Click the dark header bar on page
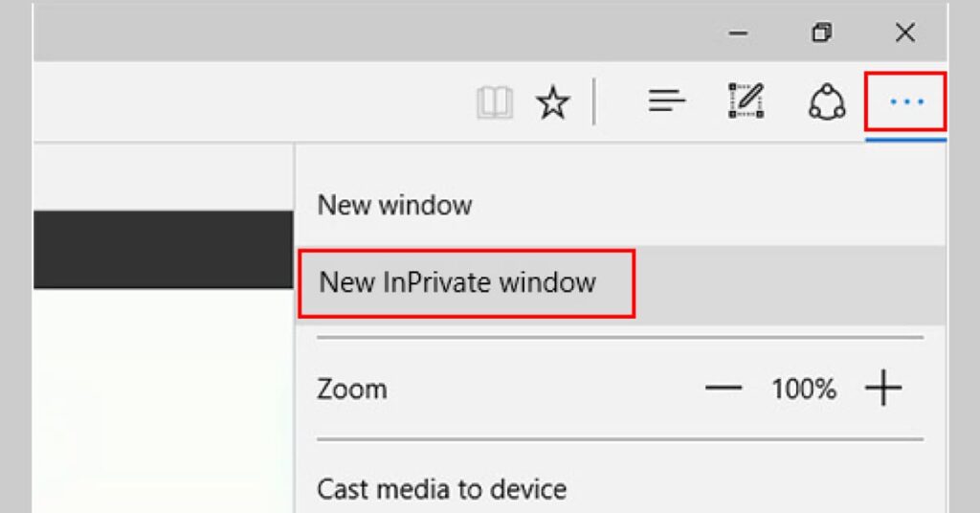Image resolution: width=980 pixels, height=513 pixels. (x=163, y=250)
